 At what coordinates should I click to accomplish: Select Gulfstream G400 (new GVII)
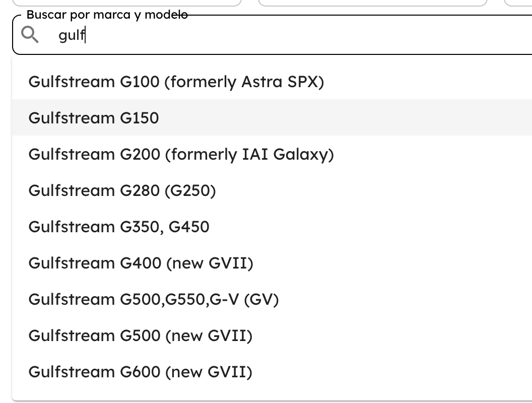pyautogui.click(x=141, y=263)
